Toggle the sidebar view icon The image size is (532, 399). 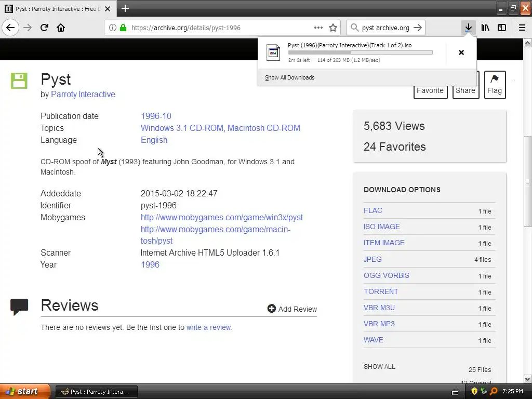coord(502,28)
